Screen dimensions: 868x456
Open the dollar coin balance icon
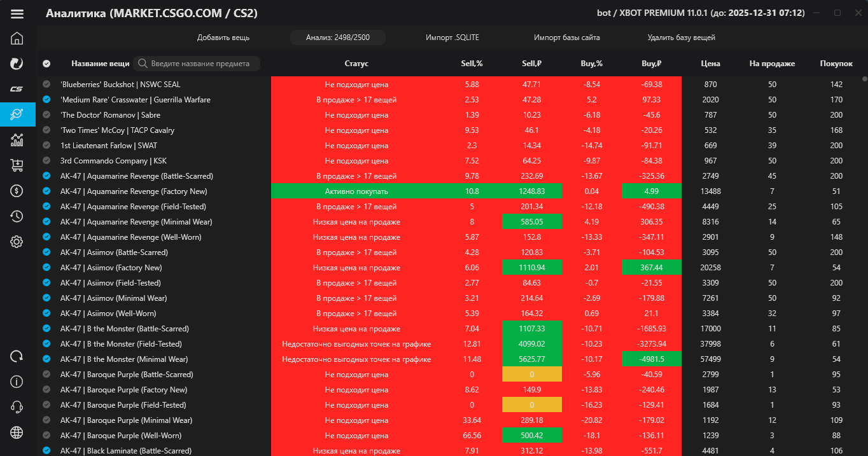[17, 191]
